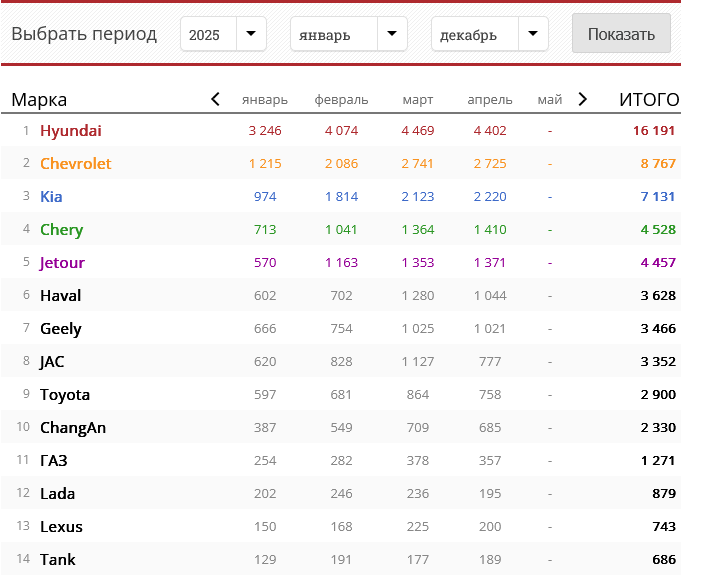This screenshot has height=575, width=718.
Task: Click ГАЗ total 1 271
Action: pyautogui.click(x=658, y=461)
